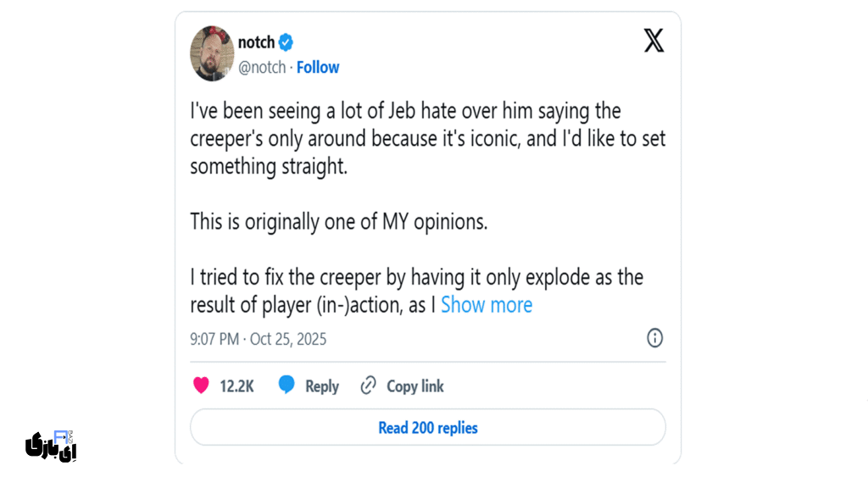This screenshot has width=868, height=488.
Task: Open the 9:07 PM Oct 25, 2025 timestamp
Action: pos(258,339)
